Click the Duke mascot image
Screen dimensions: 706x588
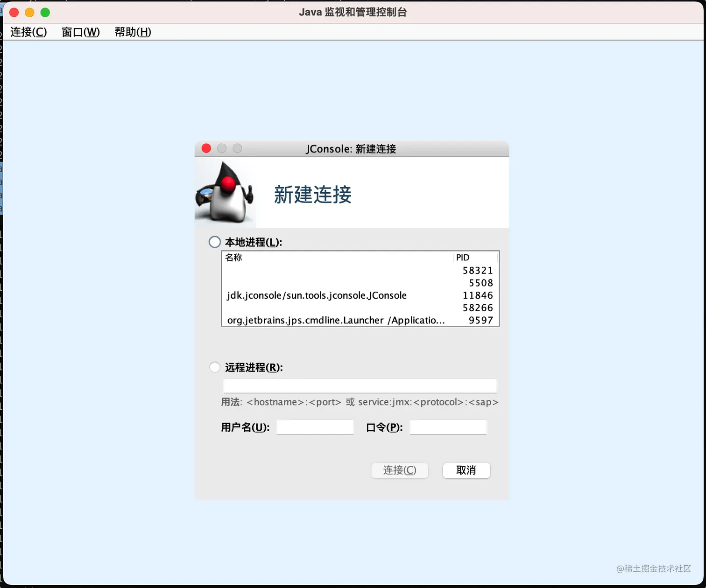225,192
